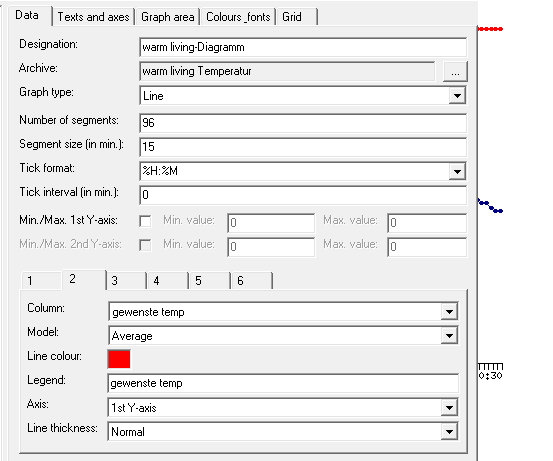Switch to the Texts and axes tab
Image resolution: width=553 pixels, height=461 pixels.
(x=93, y=17)
